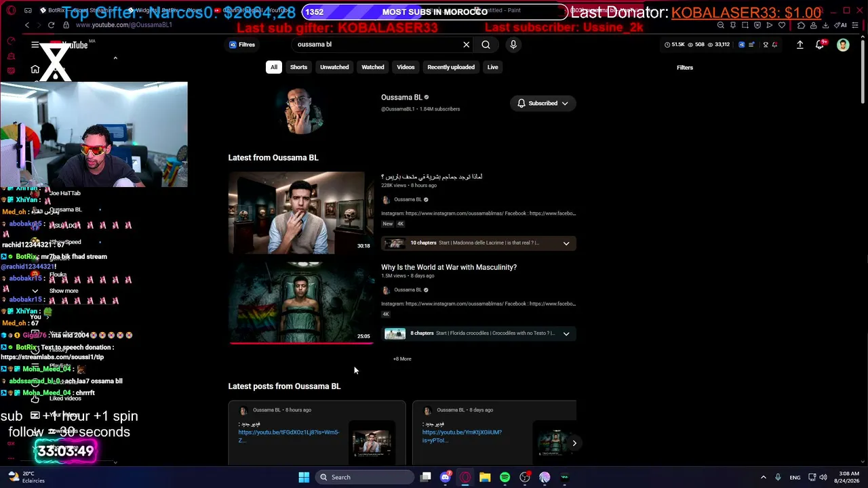This screenshot has width=868, height=488.
Task: Open the notifications bell
Action: tap(820, 45)
